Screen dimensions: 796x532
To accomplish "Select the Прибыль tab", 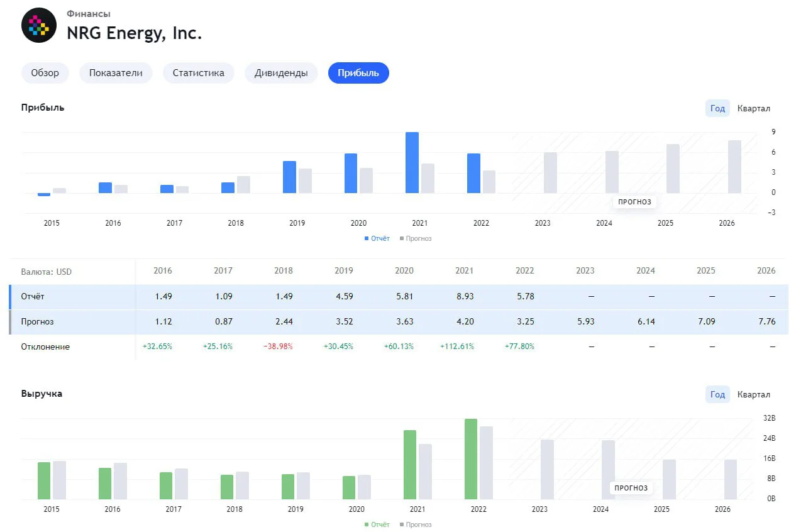I will 358,73.
